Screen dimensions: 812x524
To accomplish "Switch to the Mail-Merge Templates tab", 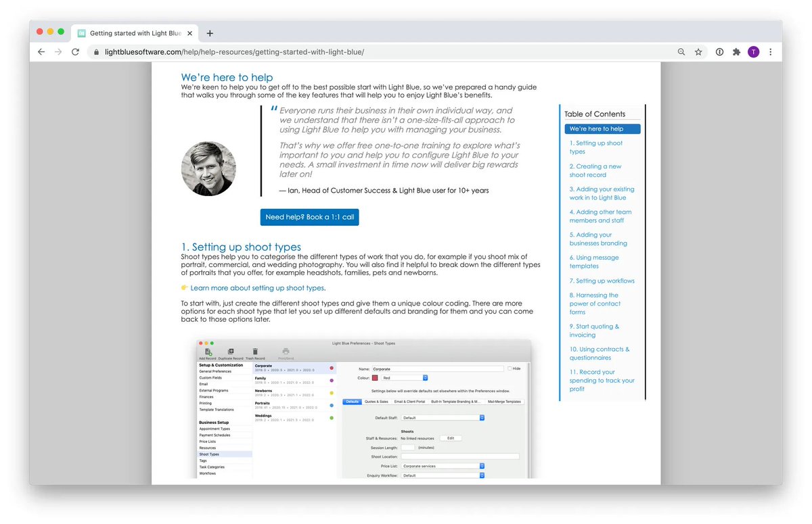I will [505, 402].
